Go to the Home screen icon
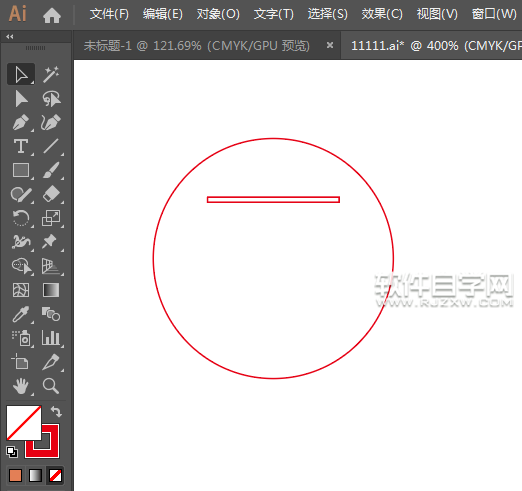This screenshot has height=491, width=522. pos(52,15)
